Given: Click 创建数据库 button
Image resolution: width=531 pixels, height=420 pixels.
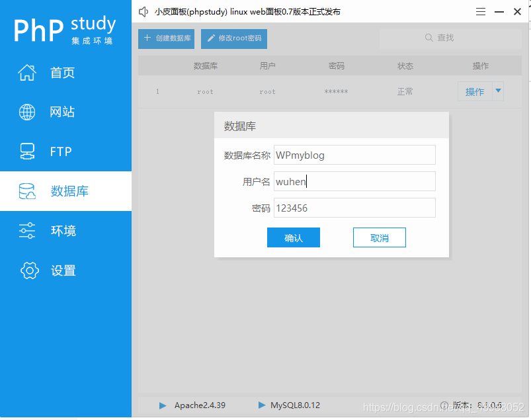Looking at the screenshot, I should click(166, 38).
